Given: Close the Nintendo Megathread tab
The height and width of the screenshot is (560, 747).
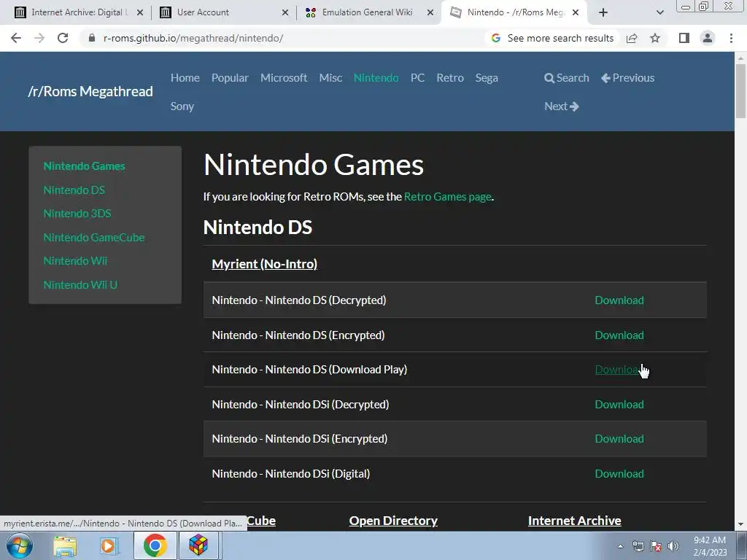Looking at the screenshot, I should (x=576, y=12).
